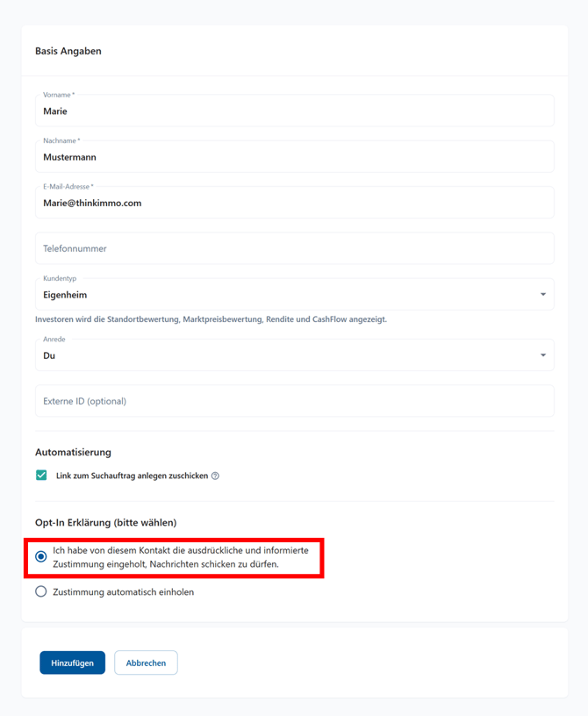The height and width of the screenshot is (716, 588).
Task: Click the Externe ID (optional) field
Action: [294, 401]
